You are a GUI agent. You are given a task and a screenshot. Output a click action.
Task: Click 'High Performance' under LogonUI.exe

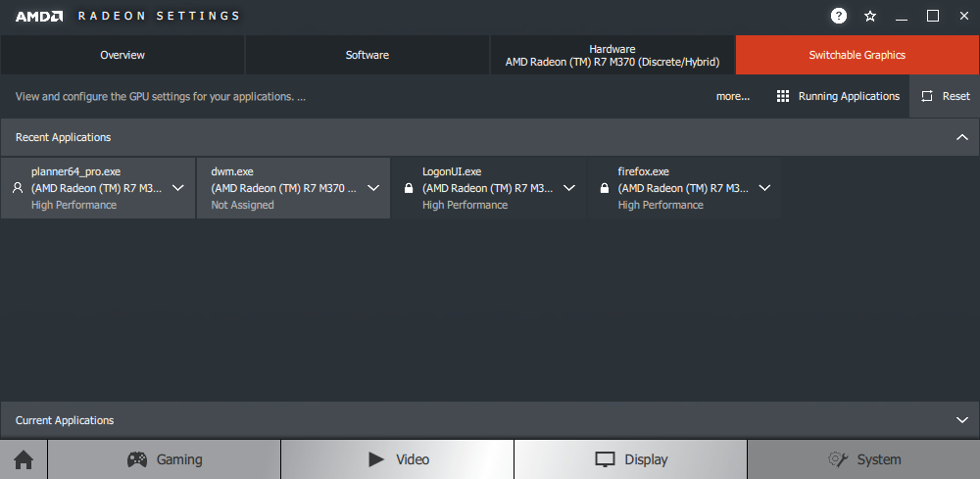[465, 205]
